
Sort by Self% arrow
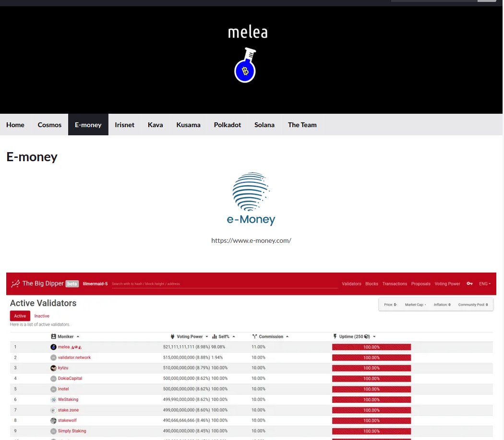pyautogui.click(x=234, y=336)
